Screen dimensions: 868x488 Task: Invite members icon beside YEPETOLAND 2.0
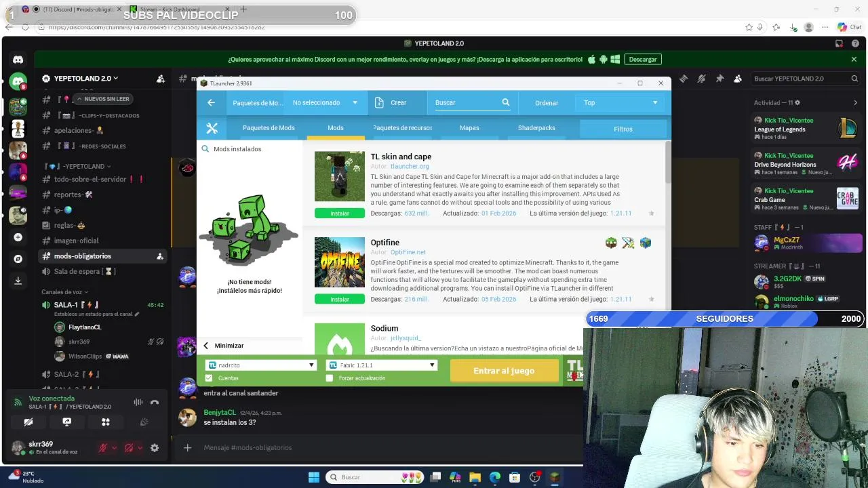[x=161, y=79]
